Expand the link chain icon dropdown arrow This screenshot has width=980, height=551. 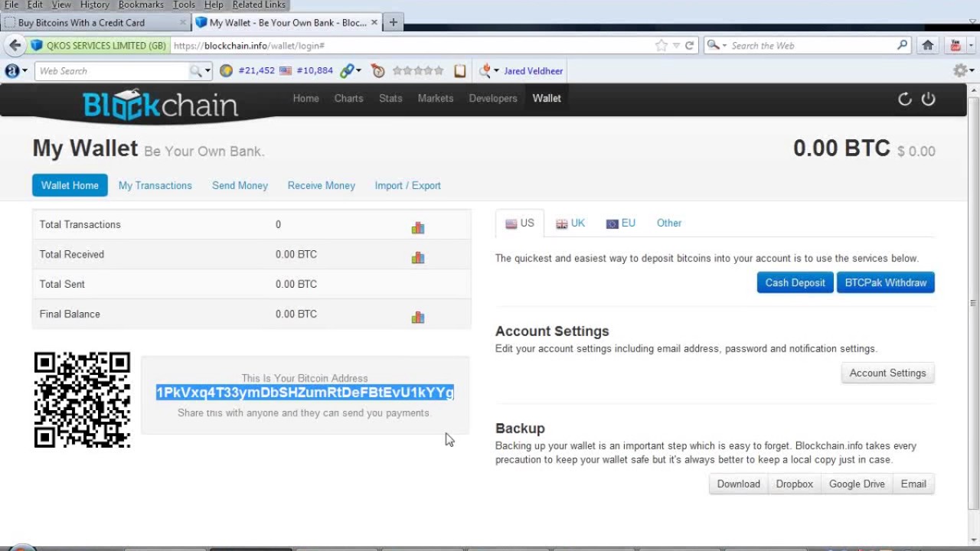(360, 71)
